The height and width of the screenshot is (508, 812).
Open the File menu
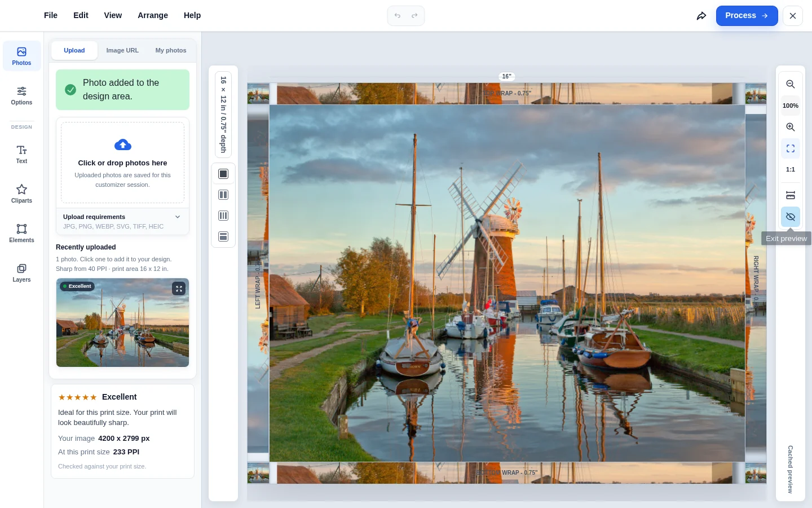pos(51,15)
